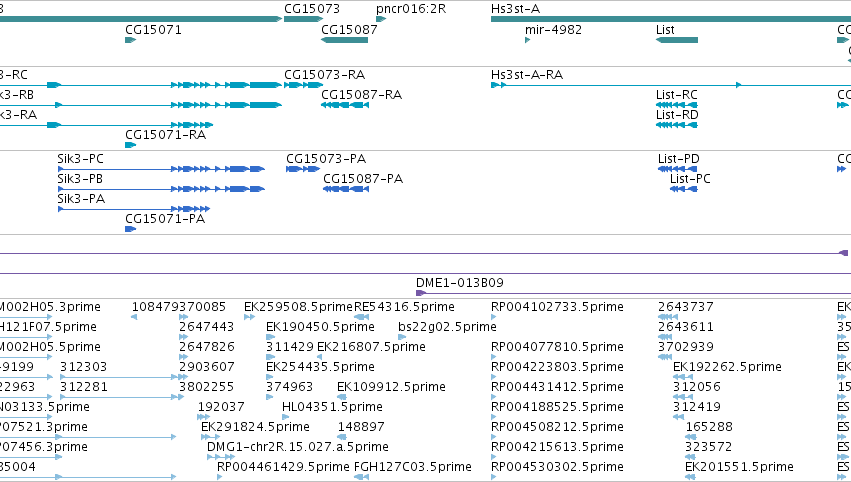Select the List-RC transcript

pyautogui.click(x=677, y=105)
